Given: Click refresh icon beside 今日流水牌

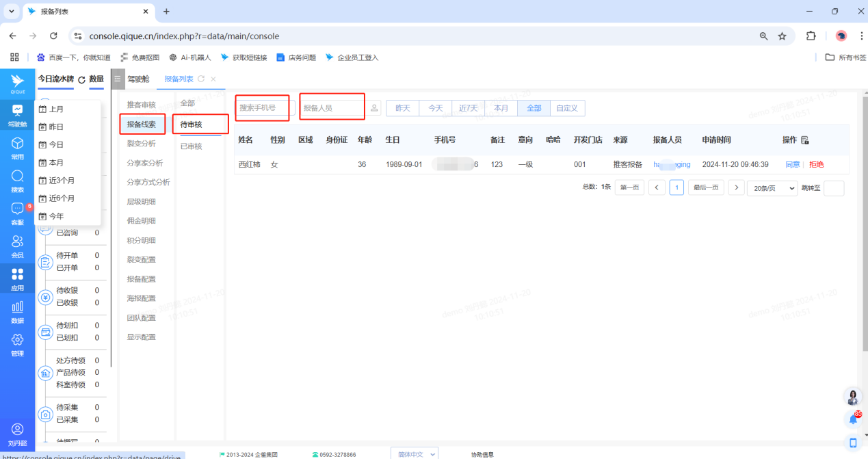Looking at the screenshot, I should pos(81,79).
